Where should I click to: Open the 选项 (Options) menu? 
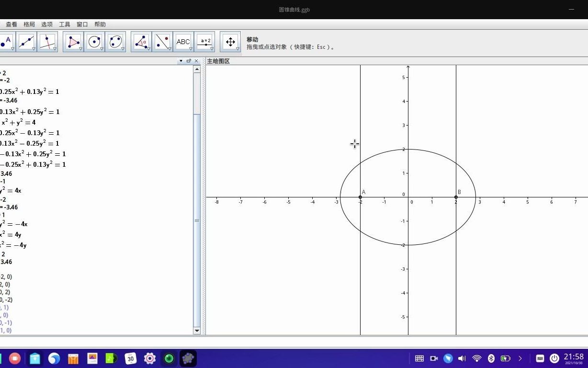tap(46, 24)
